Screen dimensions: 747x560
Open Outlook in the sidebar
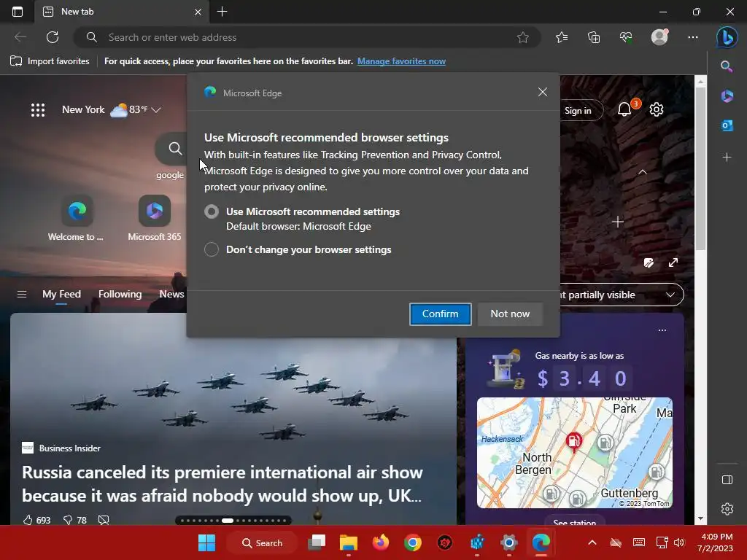[727, 125]
